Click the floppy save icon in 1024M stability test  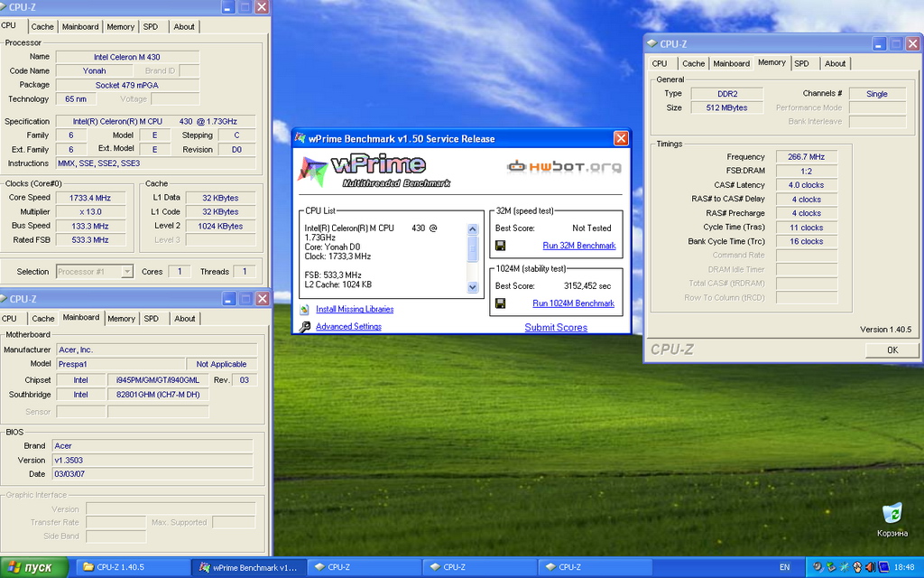[x=500, y=303]
